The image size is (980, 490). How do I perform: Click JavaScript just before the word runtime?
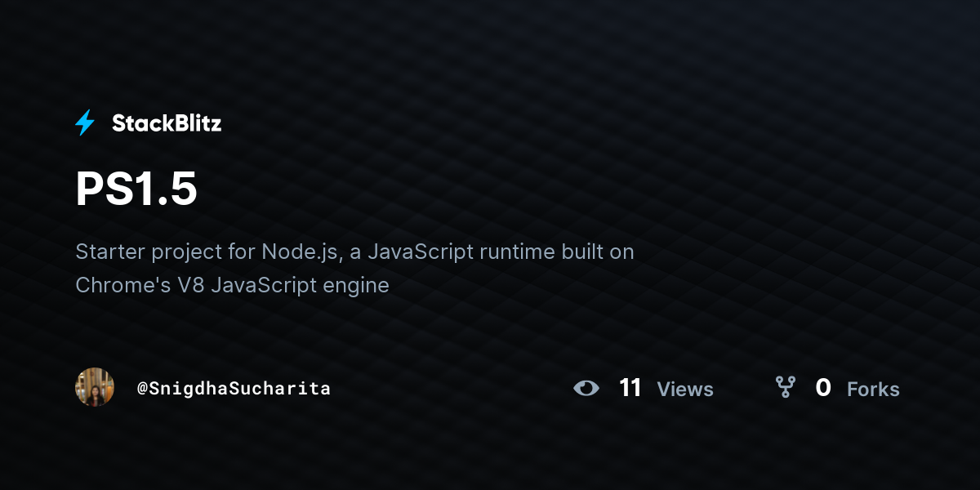[420, 252]
